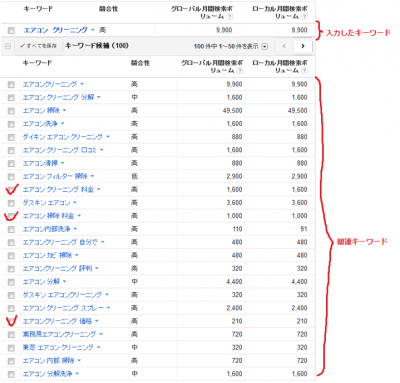Select checkbox for 業務用エアコンクリーニング
400x383 pixels.
tap(11, 335)
